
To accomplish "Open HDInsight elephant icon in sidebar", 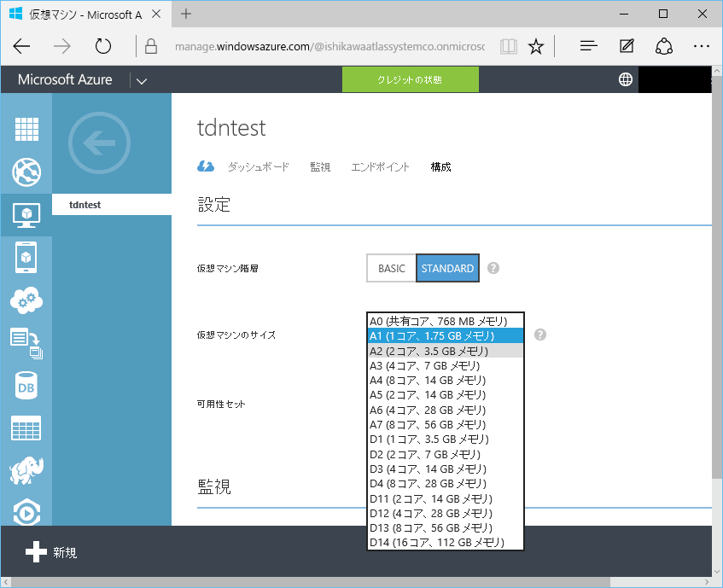I will pos(26,470).
